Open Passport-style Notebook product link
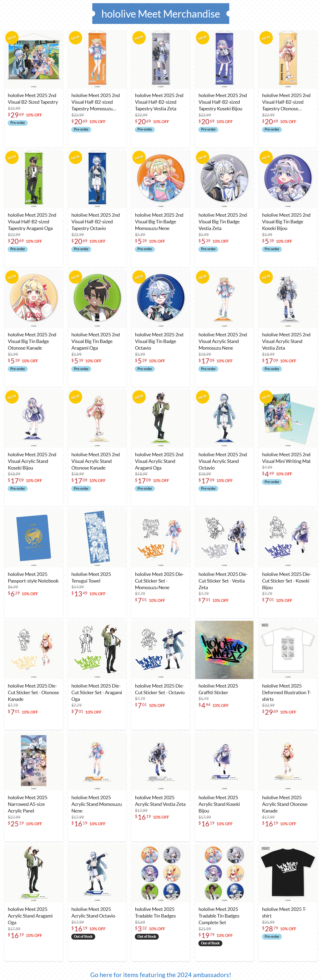This screenshot has width=321, height=980. [x=33, y=577]
